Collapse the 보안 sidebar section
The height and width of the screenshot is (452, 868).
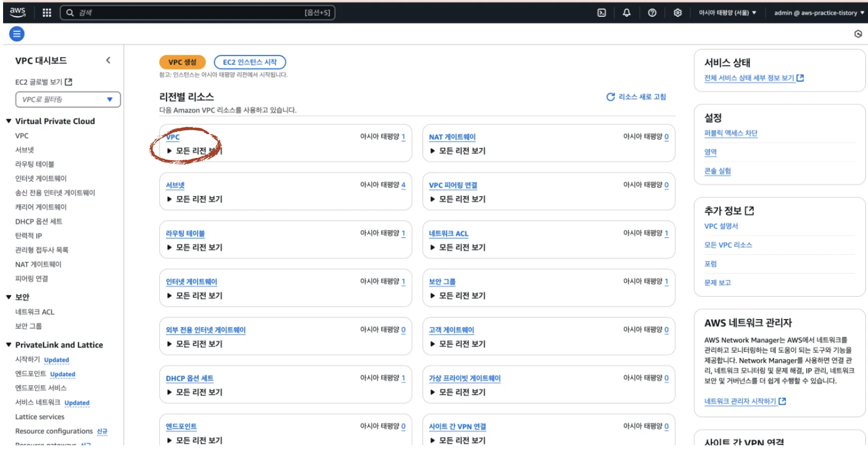click(x=9, y=297)
